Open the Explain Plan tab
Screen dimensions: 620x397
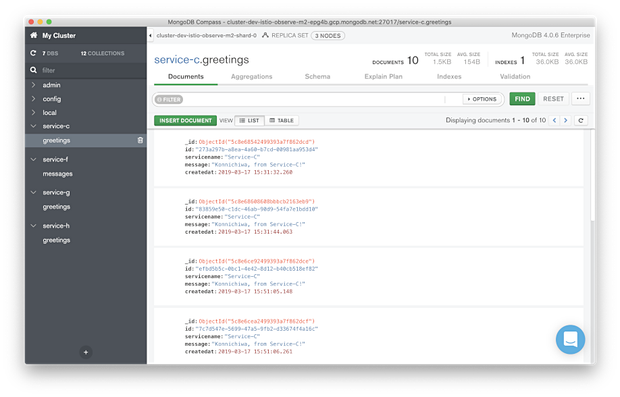(383, 76)
